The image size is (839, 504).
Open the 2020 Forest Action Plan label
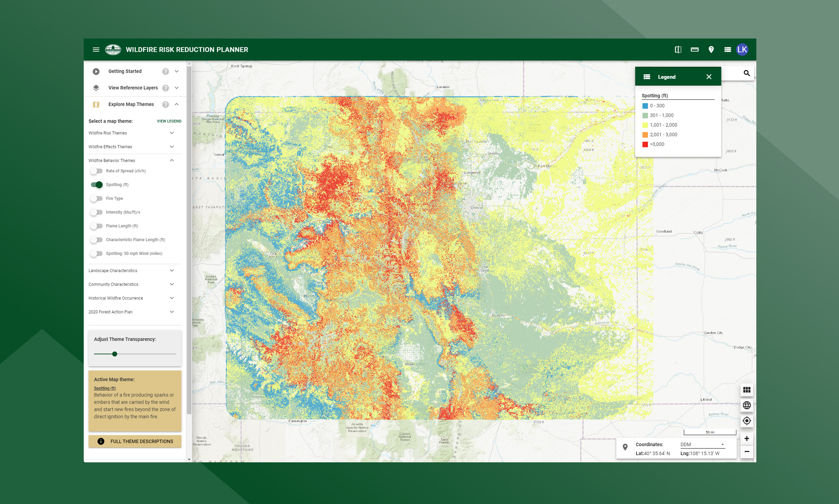110,312
